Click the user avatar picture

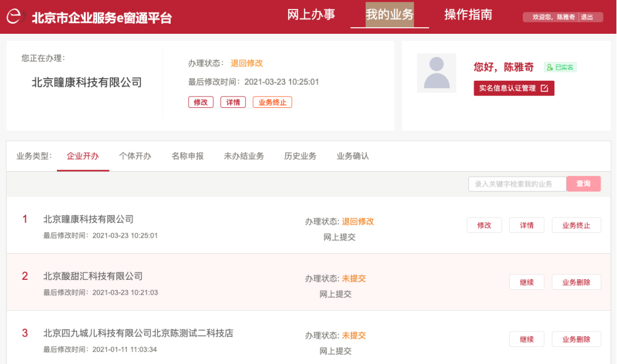436,73
